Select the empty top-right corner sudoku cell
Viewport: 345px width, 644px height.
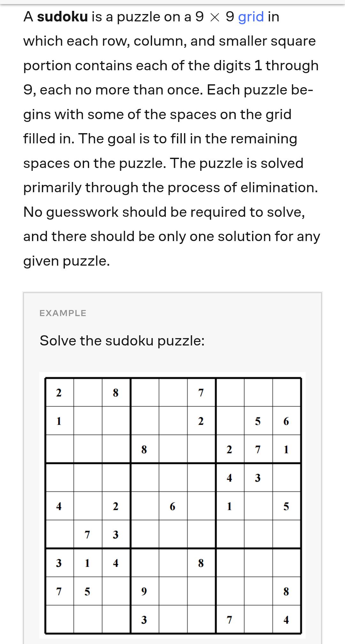point(286,392)
